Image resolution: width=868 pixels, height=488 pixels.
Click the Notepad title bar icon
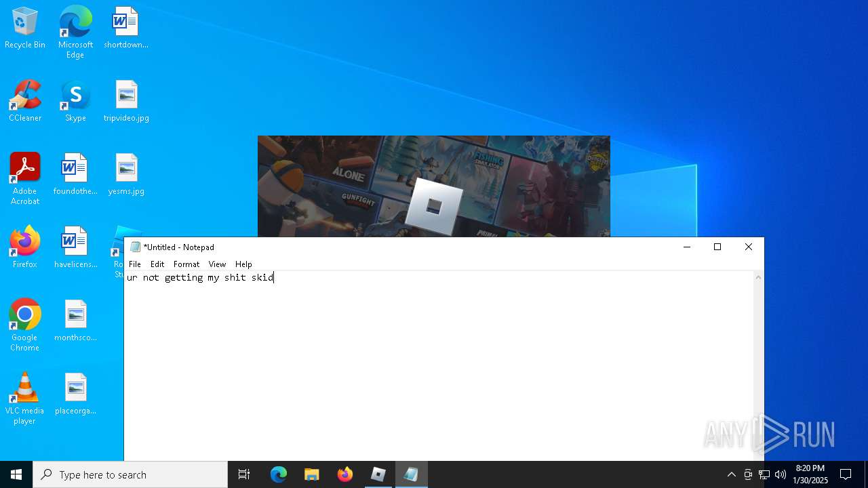tap(135, 247)
